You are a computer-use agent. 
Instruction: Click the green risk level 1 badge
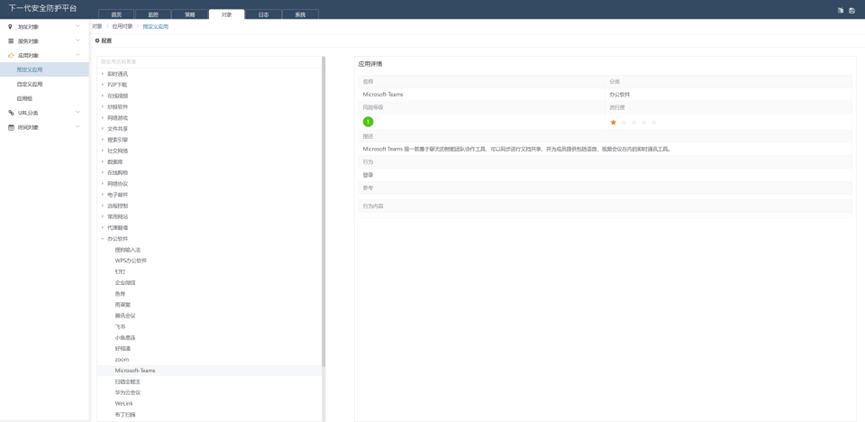tap(368, 122)
